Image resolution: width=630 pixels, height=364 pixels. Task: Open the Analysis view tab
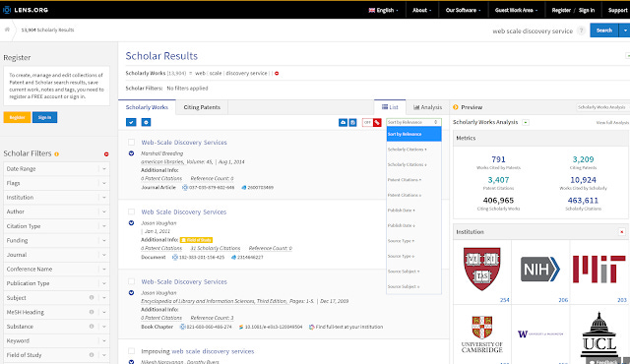(x=427, y=107)
